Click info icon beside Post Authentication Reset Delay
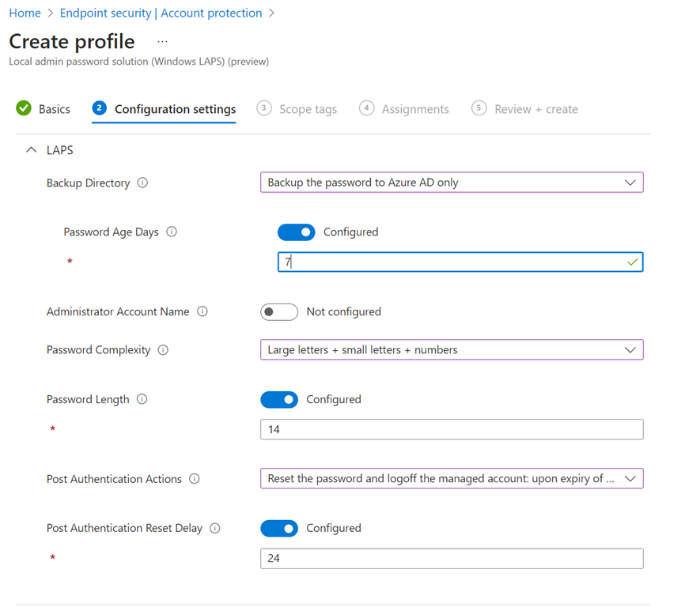 click(215, 529)
